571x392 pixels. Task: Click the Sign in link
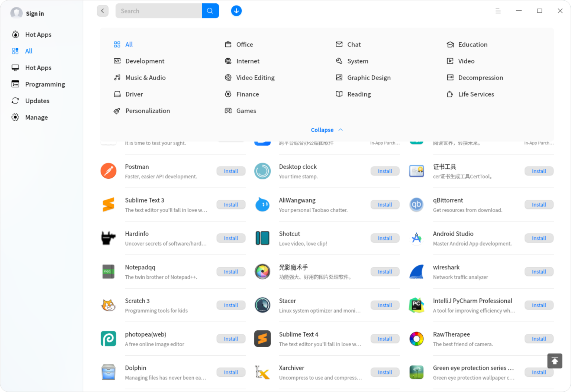click(x=35, y=13)
